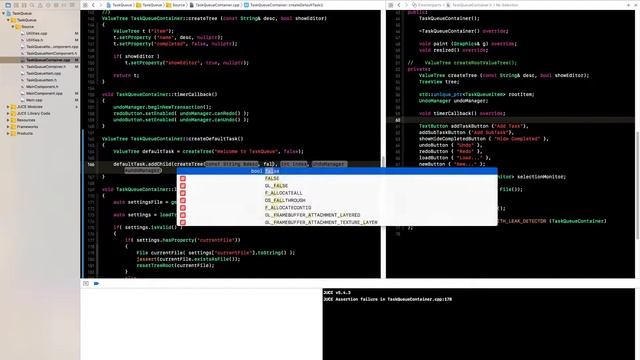Open the Source Control navigator icon
This screenshot has width=640, height=360.
[x=16, y=5]
